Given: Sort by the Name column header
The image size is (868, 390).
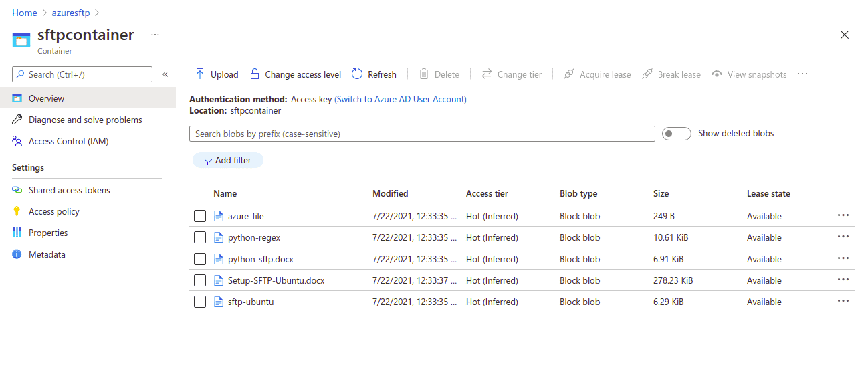Looking at the screenshot, I should pos(225,193).
